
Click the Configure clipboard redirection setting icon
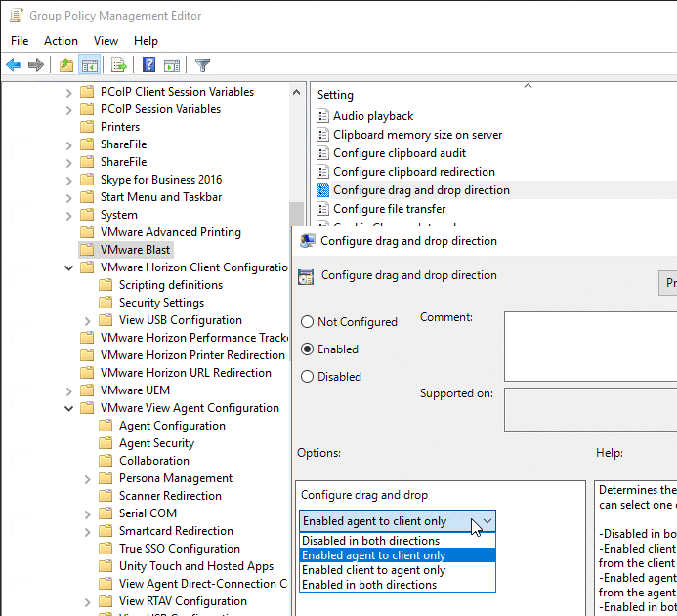[322, 172]
